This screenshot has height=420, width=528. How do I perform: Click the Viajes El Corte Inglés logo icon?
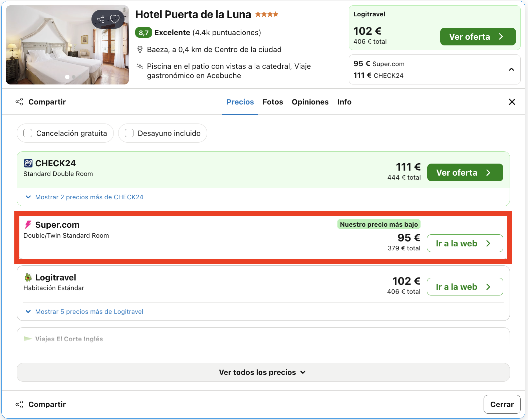(x=28, y=339)
